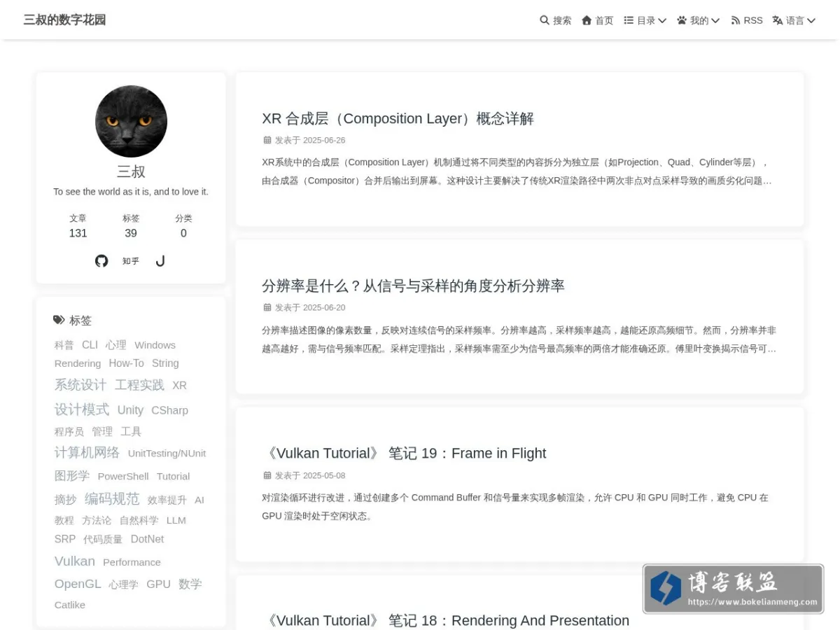840x630 pixels.
Task: Select the 工具 tag
Action: [131, 431]
